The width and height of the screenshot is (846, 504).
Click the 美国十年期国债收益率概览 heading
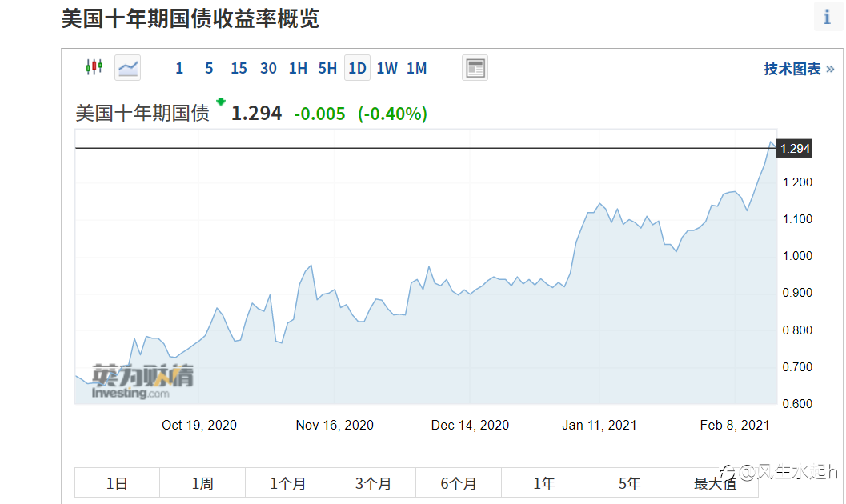(x=190, y=18)
